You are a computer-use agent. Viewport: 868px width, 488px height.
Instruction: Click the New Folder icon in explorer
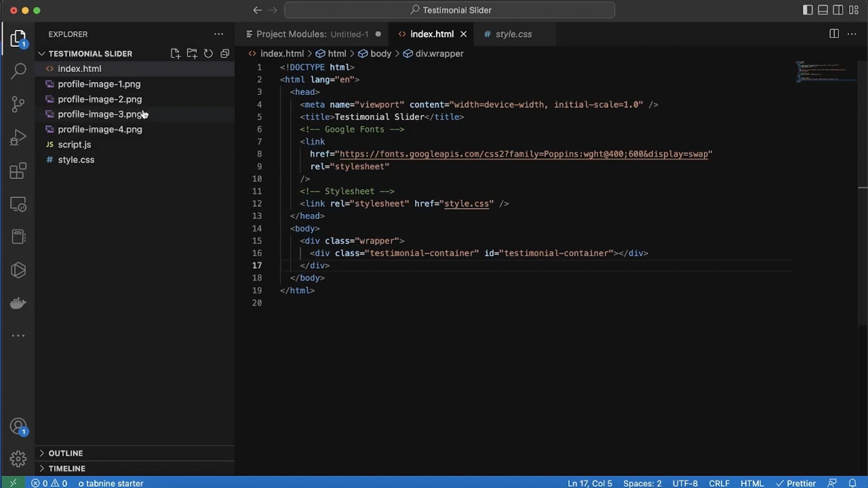coord(192,53)
